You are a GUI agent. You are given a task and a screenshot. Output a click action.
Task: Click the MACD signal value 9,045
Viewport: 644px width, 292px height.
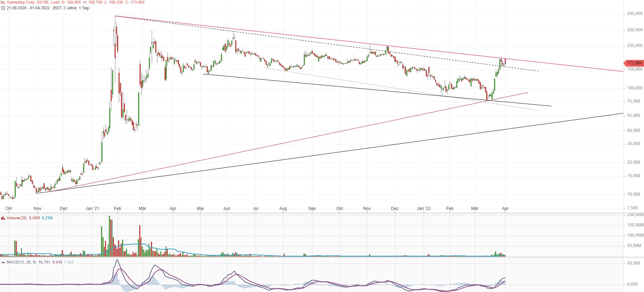point(57,262)
